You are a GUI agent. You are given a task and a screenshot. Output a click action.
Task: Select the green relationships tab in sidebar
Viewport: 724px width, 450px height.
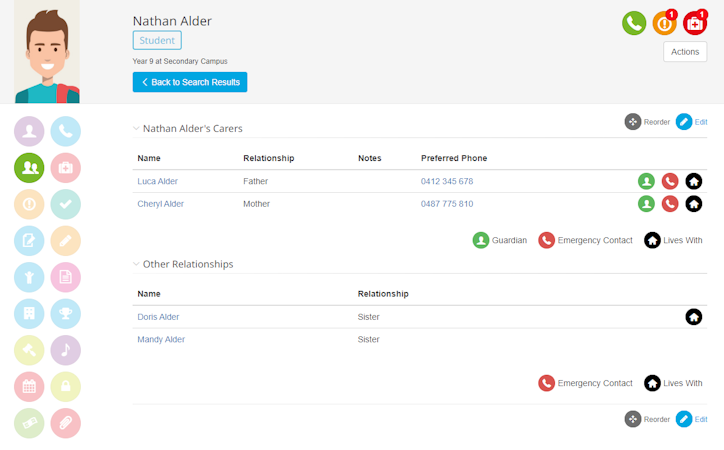[x=29, y=168]
